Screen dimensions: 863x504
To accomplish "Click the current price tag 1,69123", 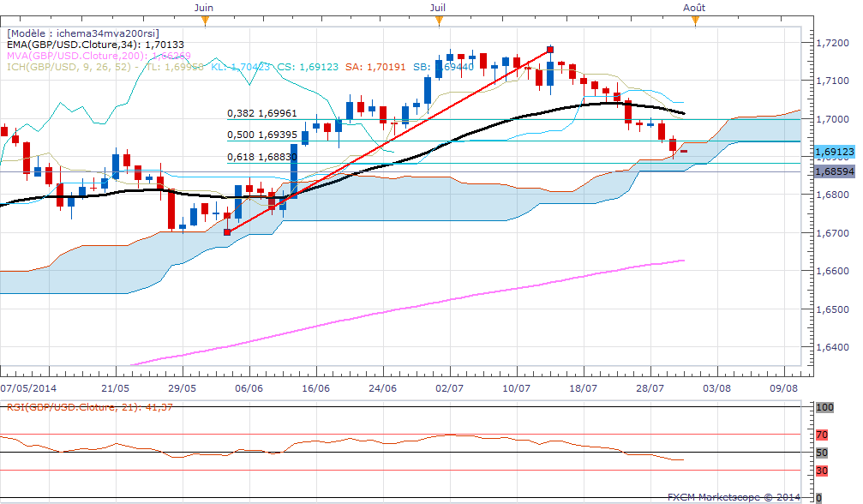I will (832, 153).
